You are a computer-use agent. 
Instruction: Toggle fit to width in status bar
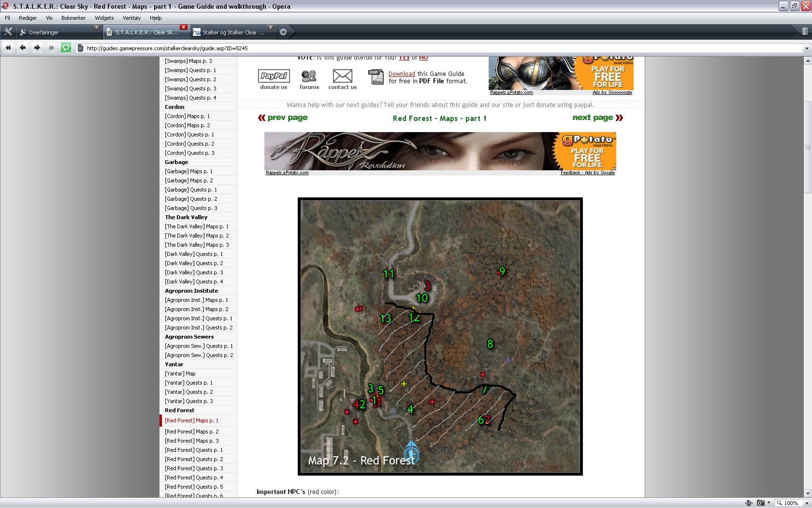pos(748,503)
